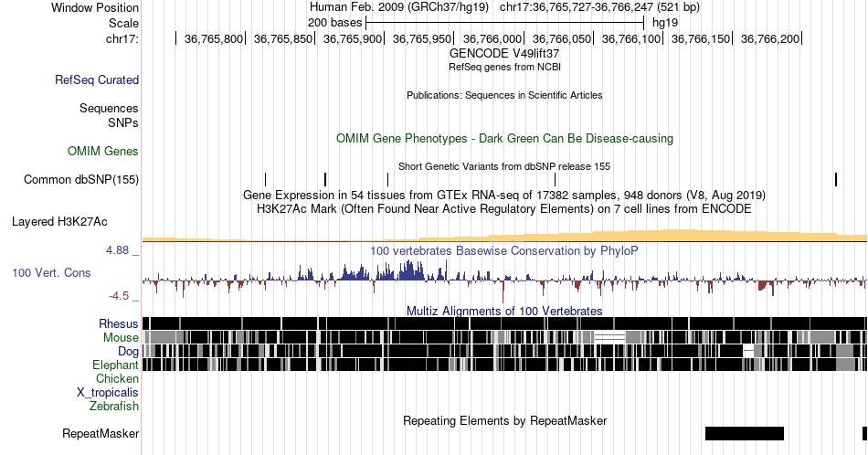Click the Chicken species label
The width and height of the screenshot is (868, 455).
click(117, 378)
